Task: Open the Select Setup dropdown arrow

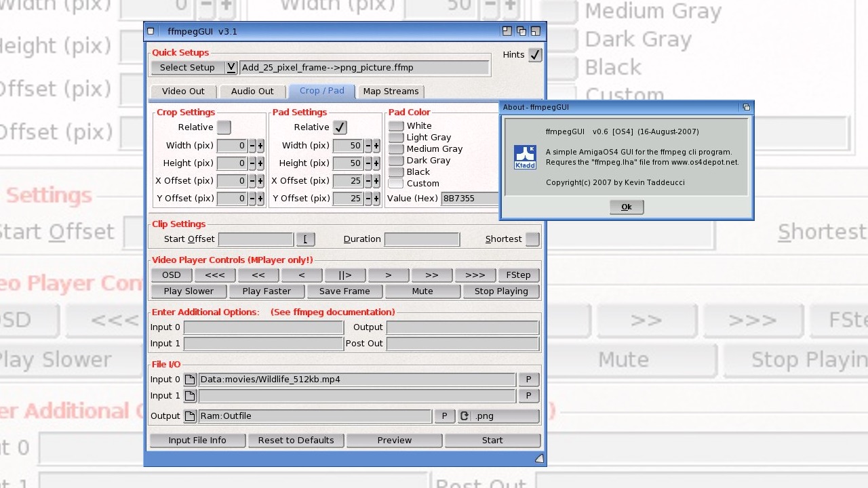Action: click(x=231, y=67)
